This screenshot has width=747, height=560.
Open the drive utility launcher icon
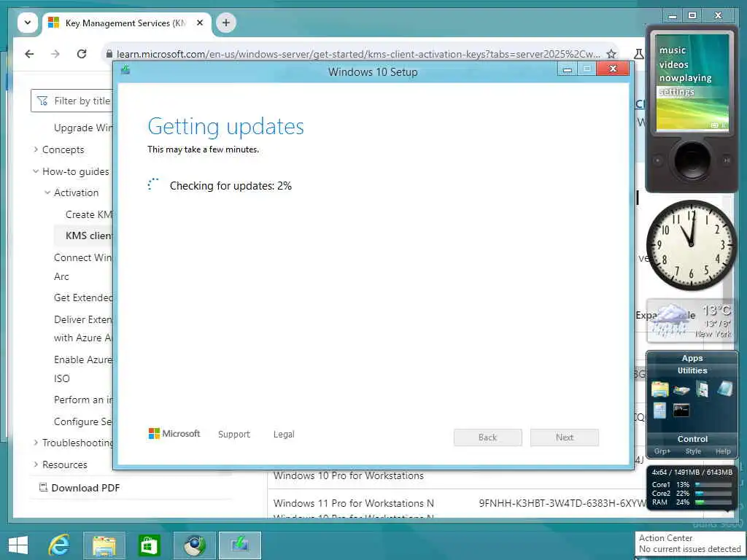pyautogui.click(x=681, y=390)
